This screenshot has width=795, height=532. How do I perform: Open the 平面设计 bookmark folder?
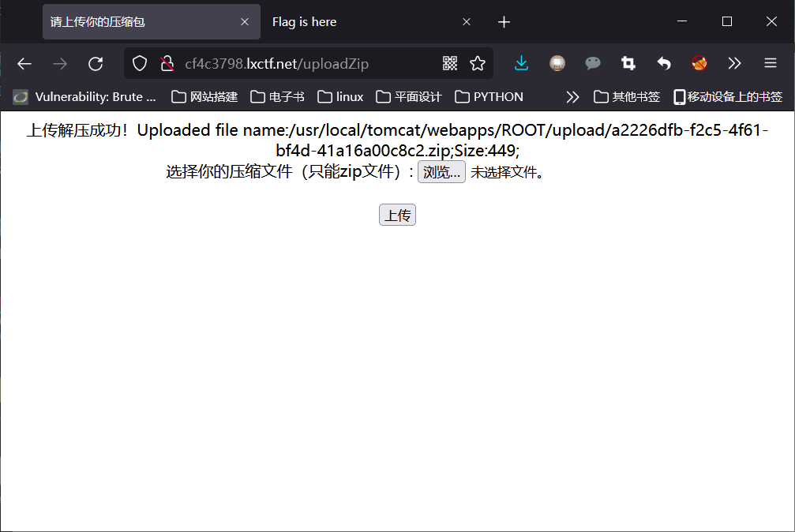[x=409, y=97]
